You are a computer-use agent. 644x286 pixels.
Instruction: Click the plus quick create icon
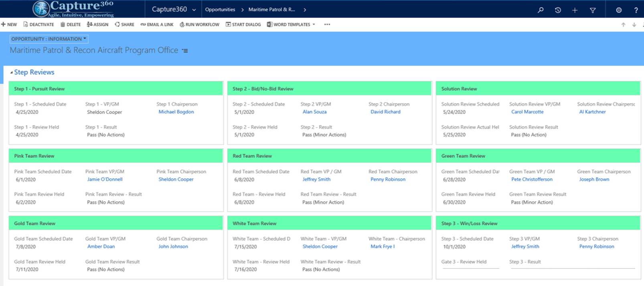575,10
